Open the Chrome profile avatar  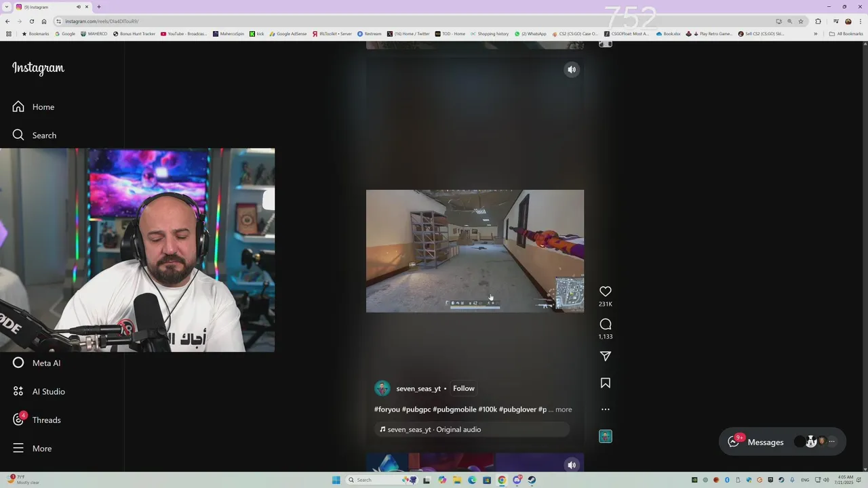tap(848, 21)
